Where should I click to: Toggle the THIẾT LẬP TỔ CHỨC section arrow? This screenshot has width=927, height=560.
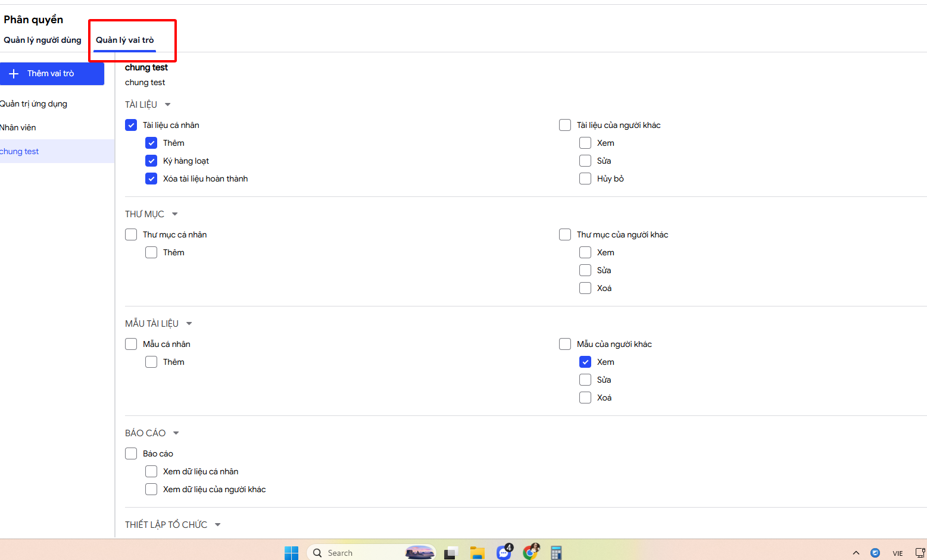[218, 525]
